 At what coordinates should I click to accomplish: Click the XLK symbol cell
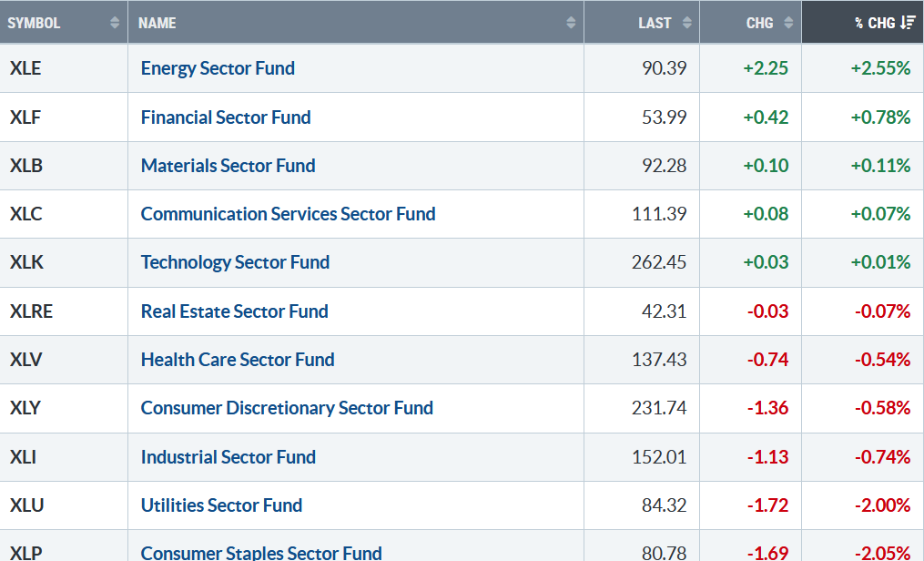(25, 262)
